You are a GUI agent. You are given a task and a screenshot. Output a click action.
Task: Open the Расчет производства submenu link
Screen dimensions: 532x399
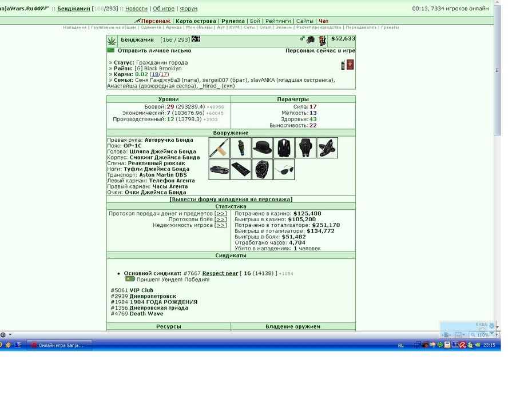[x=319, y=27]
